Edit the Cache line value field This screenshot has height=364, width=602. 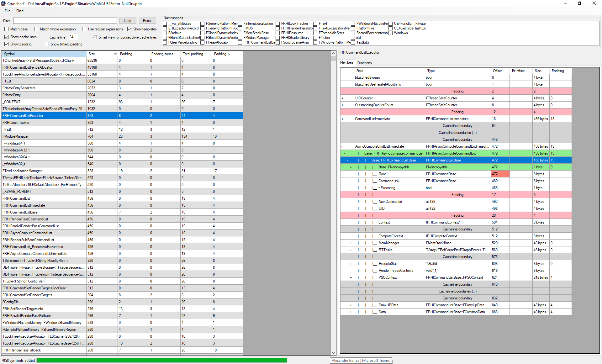point(73,37)
